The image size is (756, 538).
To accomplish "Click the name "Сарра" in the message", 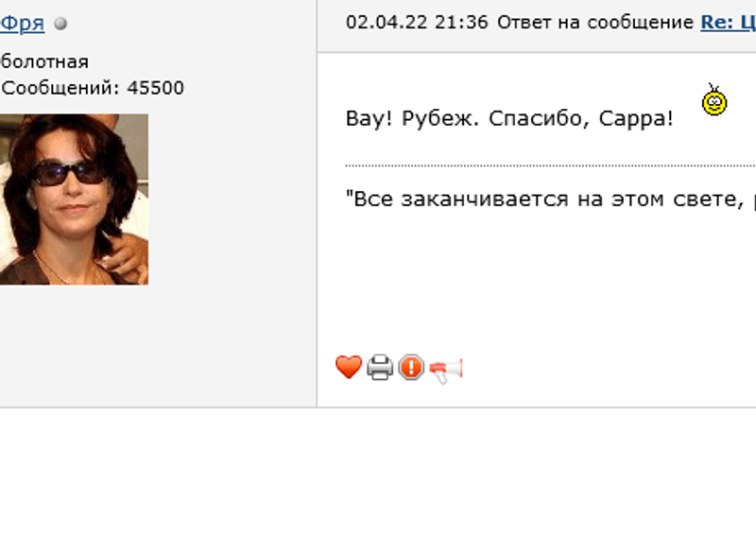I will pyautogui.click(x=636, y=119).
